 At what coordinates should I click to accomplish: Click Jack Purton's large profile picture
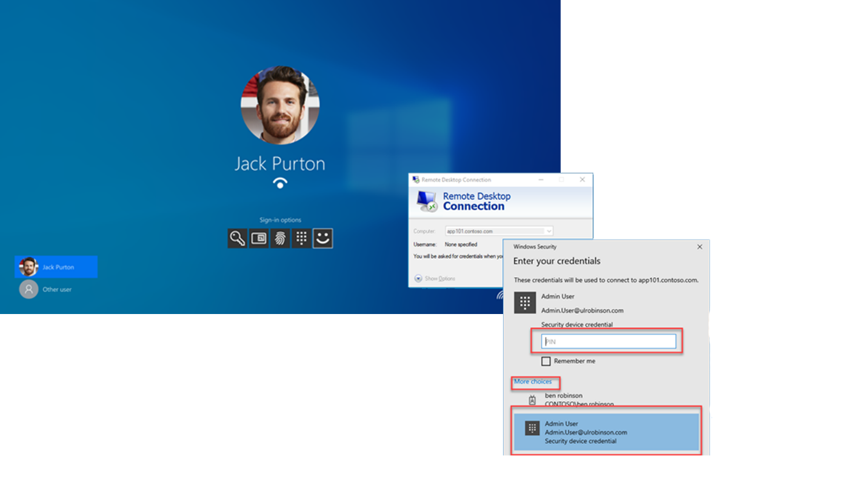[280, 105]
